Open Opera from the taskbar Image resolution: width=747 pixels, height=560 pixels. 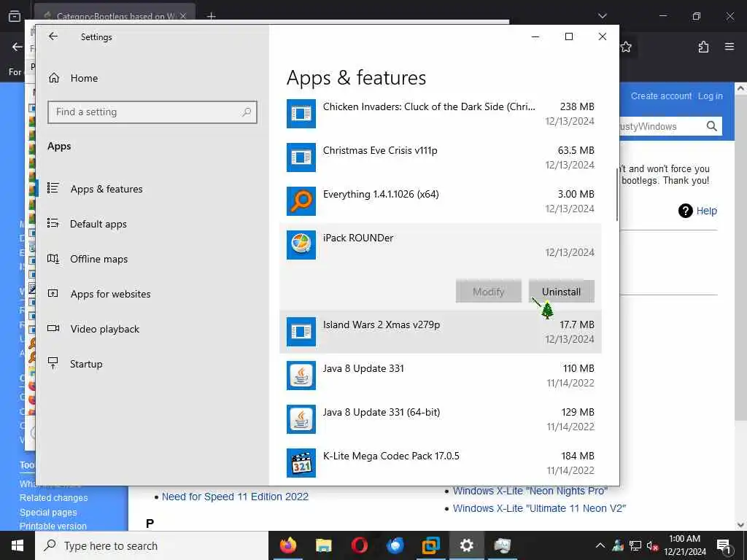coord(359,545)
